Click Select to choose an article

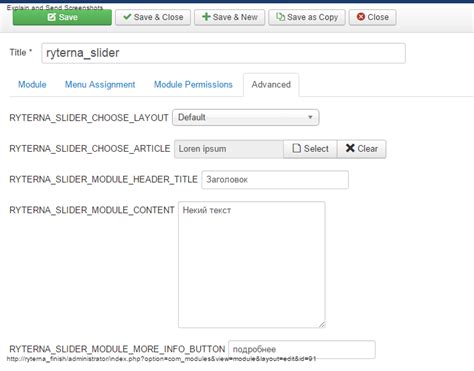[x=310, y=149]
